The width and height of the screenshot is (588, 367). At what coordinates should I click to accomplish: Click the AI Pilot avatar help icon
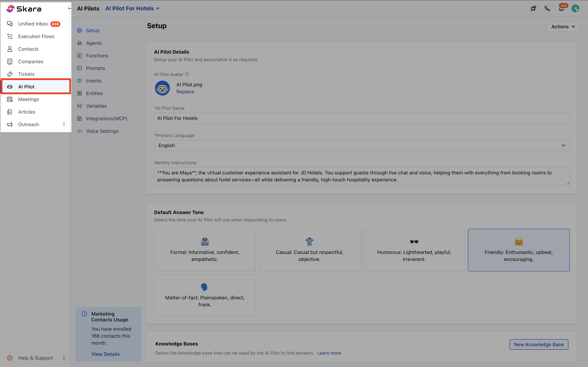coord(187,74)
